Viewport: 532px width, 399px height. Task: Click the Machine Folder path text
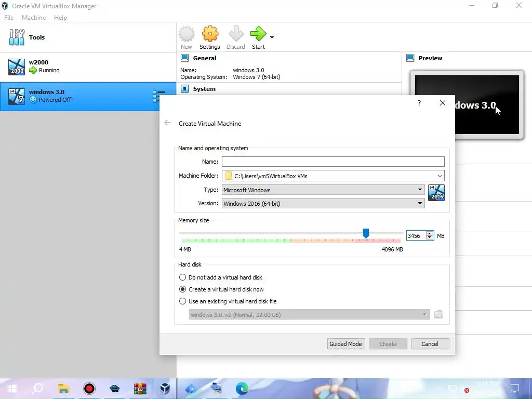(x=271, y=176)
